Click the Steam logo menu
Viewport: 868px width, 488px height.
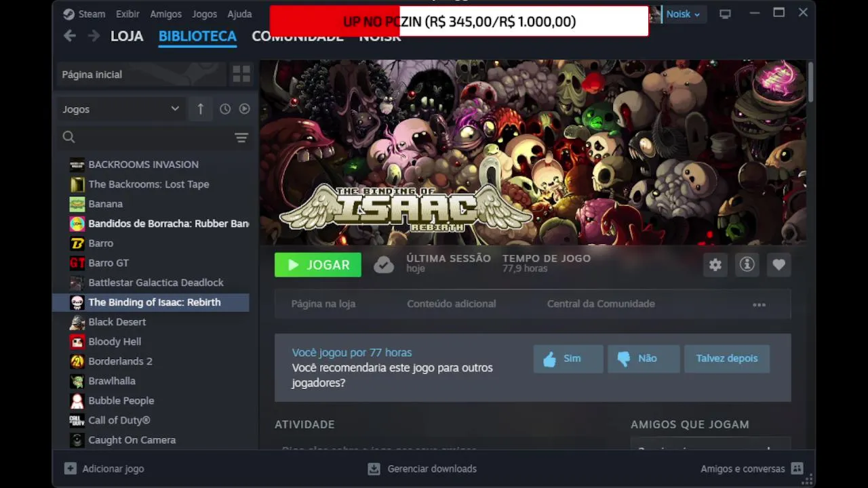(84, 14)
